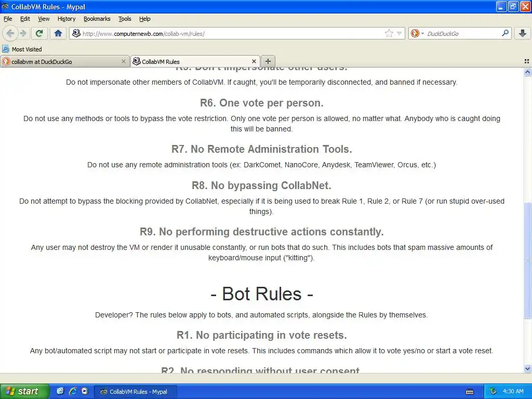The width and height of the screenshot is (532, 399).
Task: Reload the current page
Action: tap(39, 33)
